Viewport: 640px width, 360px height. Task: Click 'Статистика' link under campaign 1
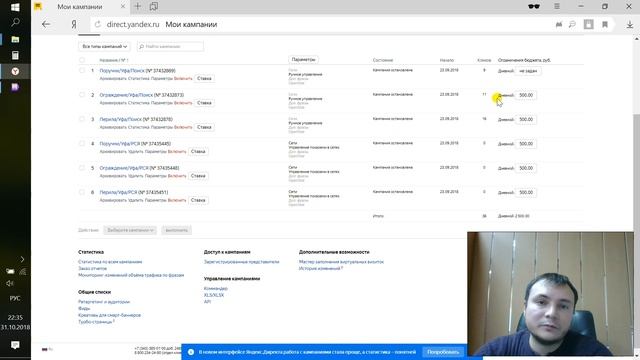pos(139,78)
